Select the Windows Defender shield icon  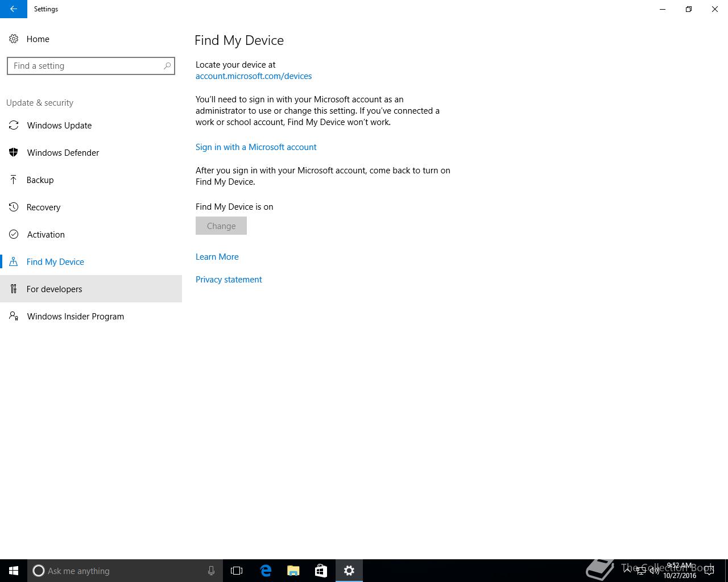(x=14, y=153)
